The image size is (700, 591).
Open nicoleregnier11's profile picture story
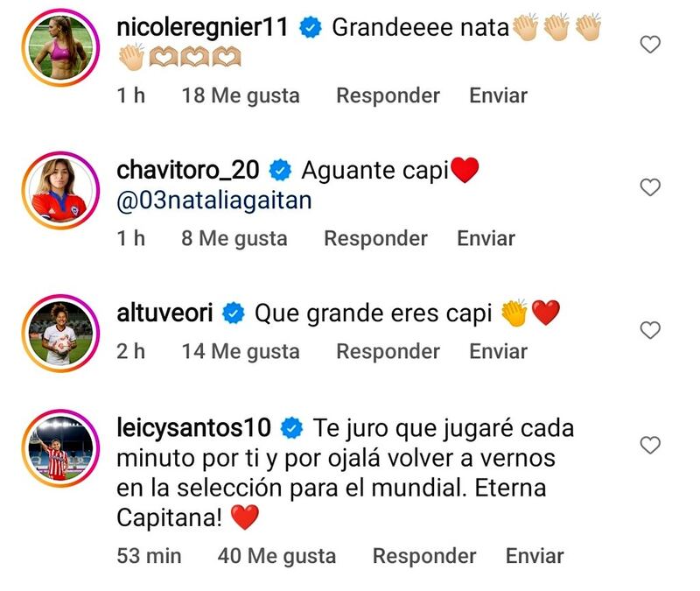coord(60,47)
